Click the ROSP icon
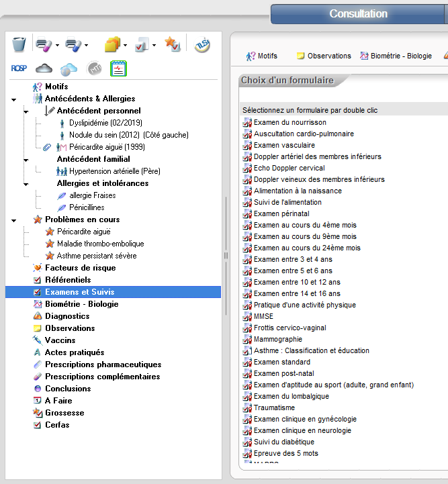The height and width of the screenshot is (484, 448). coord(19,68)
